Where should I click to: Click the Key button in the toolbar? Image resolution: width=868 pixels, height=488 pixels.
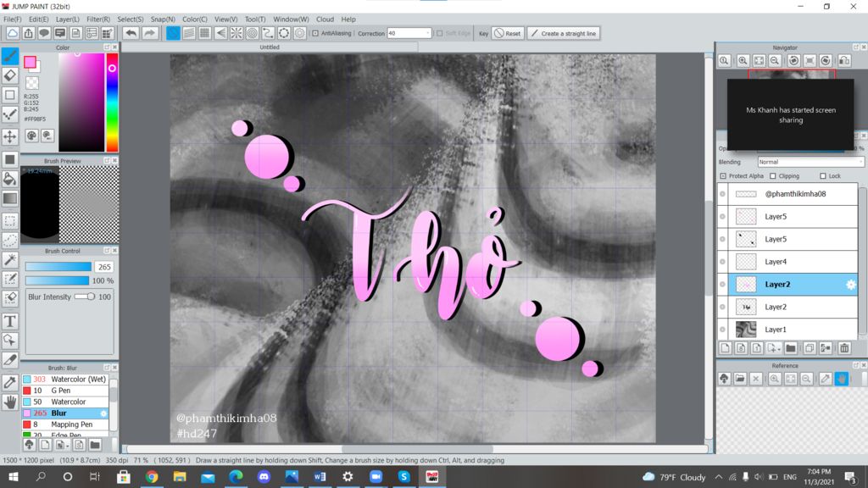click(483, 33)
